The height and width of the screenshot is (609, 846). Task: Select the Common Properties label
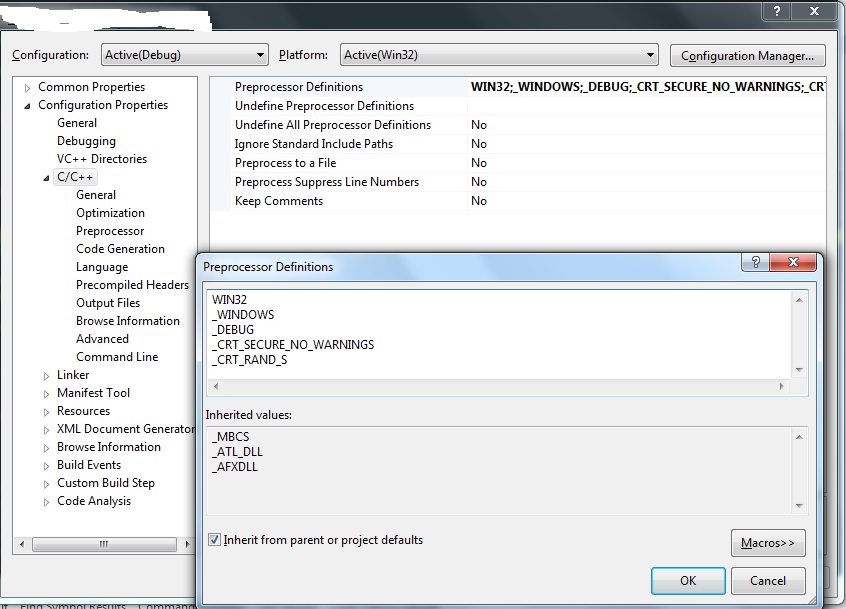point(91,87)
